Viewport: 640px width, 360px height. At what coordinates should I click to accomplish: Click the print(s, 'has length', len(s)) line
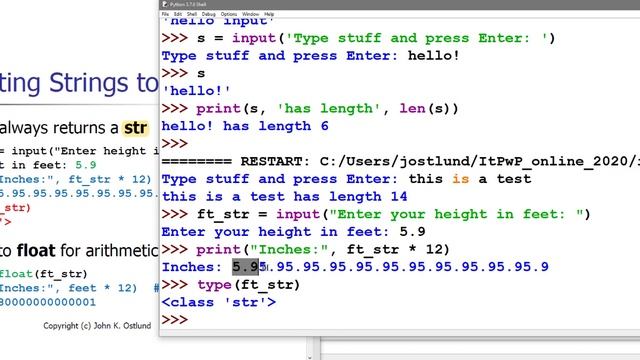point(310,109)
